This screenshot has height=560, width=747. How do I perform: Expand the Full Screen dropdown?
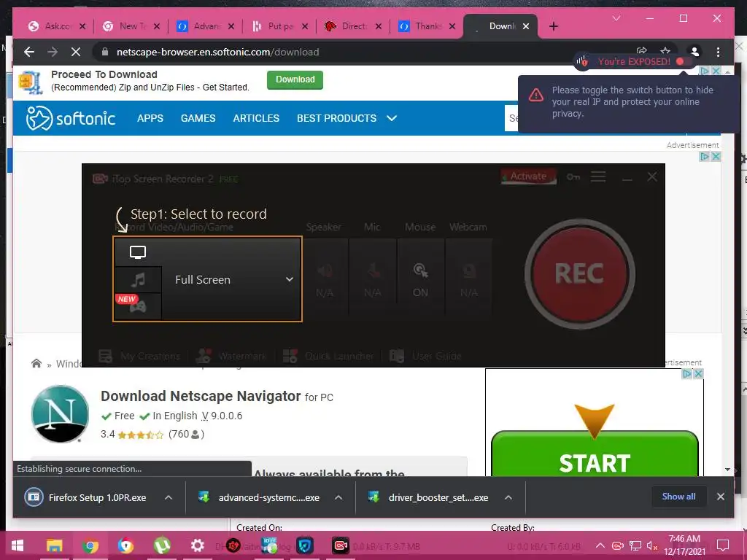tap(289, 279)
